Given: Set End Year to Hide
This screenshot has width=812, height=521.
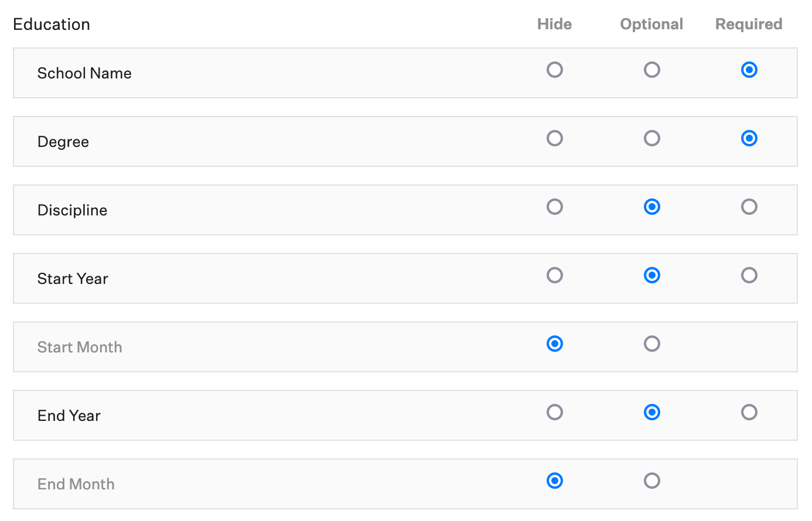Looking at the screenshot, I should [554, 412].
